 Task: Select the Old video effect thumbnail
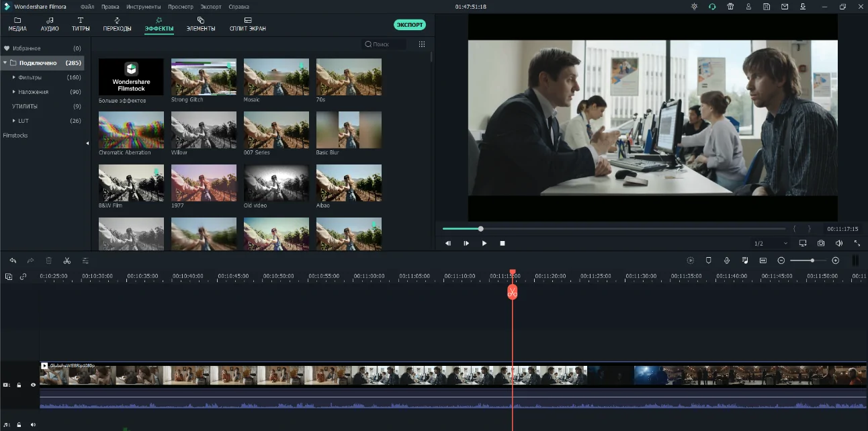[x=276, y=183]
